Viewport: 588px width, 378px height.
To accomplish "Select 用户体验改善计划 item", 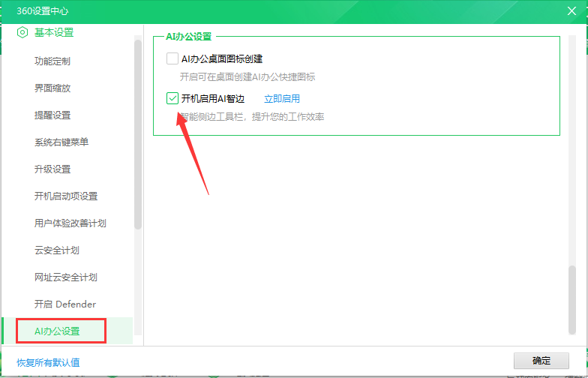I will click(70, 223).
